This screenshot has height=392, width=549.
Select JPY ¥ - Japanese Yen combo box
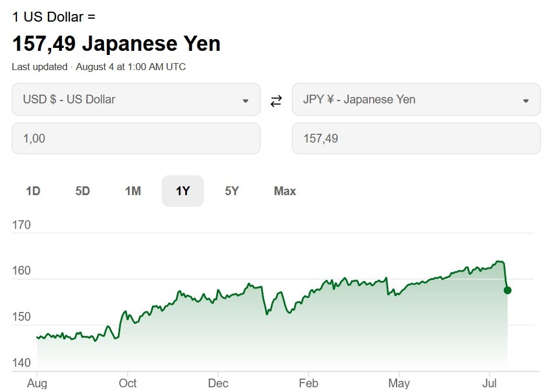click(416, 99)
